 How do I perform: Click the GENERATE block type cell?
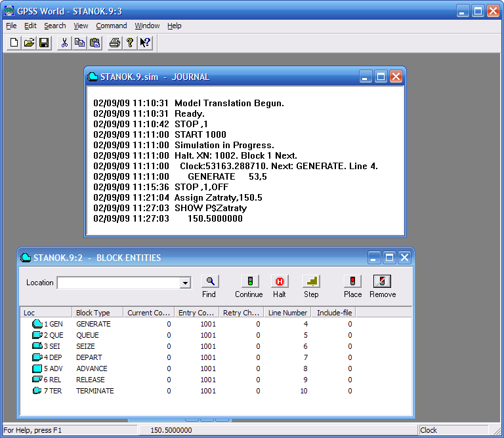93,324
